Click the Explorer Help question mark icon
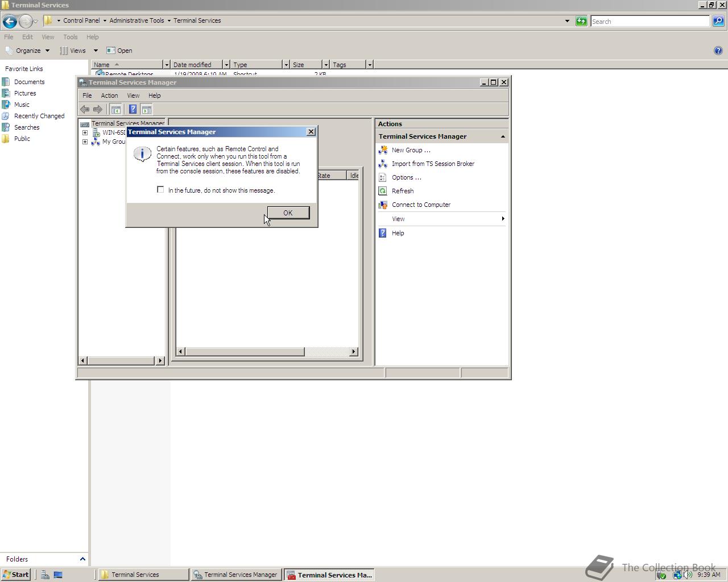The image size is (728, 582). pyautogui.click(x=718, y=51)
